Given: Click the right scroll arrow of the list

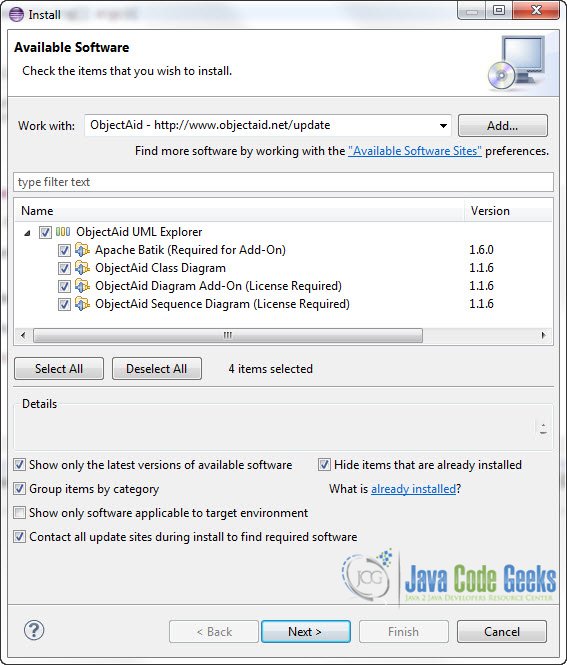Looking at the screenshot, I should tap(543, 335).
